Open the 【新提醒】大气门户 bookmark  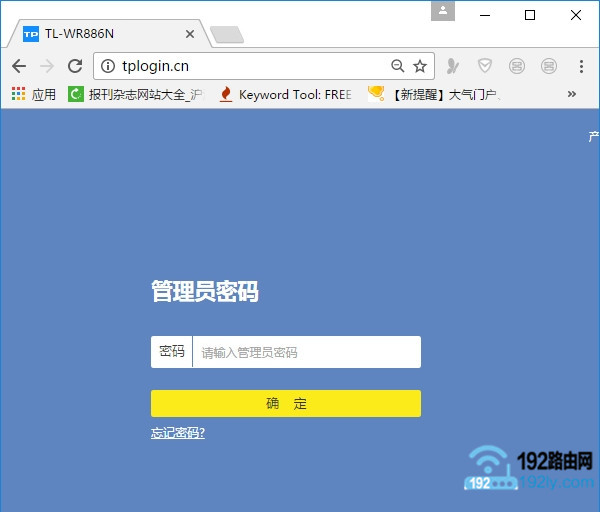click(x=434, y=94)
